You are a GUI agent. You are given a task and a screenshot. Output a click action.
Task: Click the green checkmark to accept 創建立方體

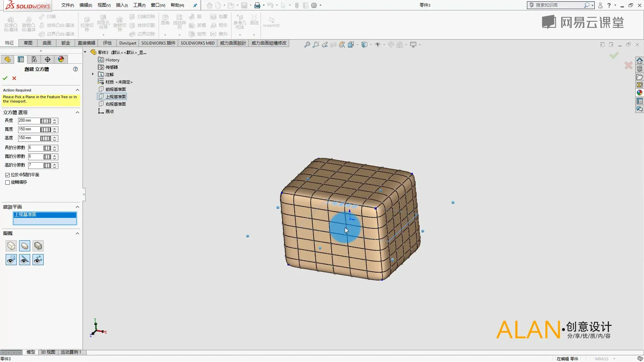click(x=5, y=78)
